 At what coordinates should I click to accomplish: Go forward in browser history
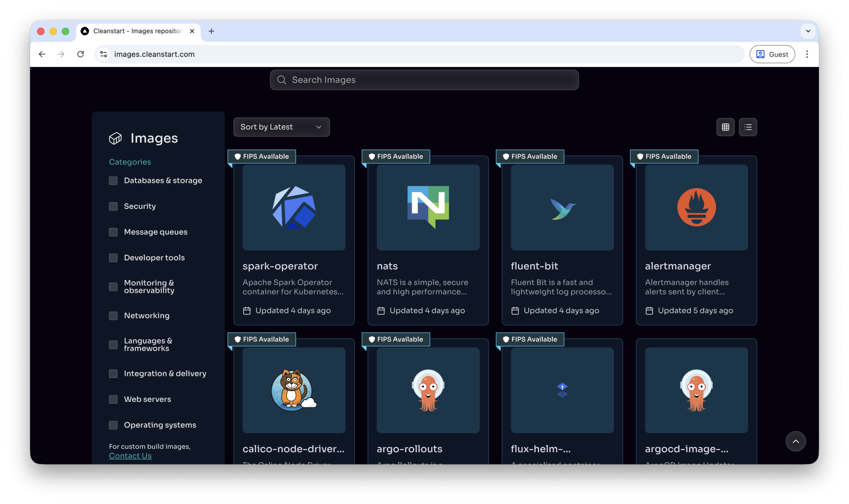click(61, 54)
